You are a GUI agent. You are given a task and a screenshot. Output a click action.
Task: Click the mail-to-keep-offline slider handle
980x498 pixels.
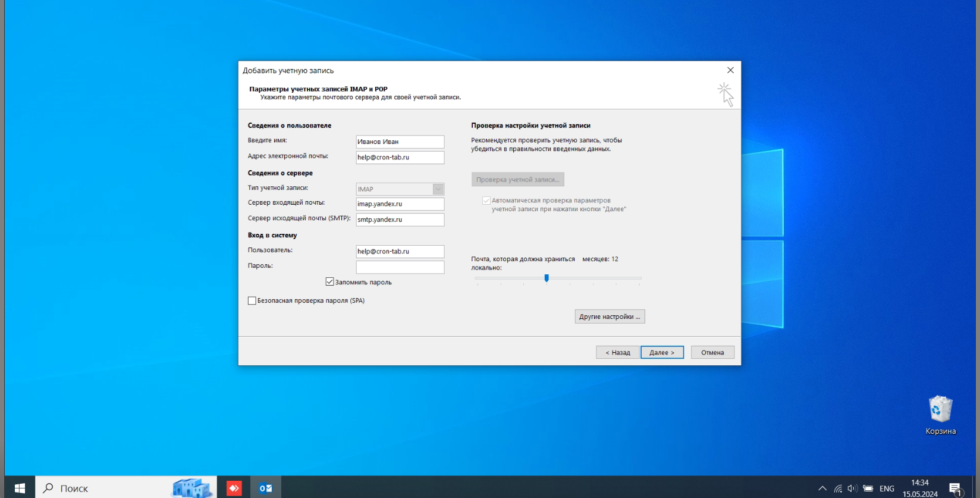pyautogui.click(x=546, y=278)
